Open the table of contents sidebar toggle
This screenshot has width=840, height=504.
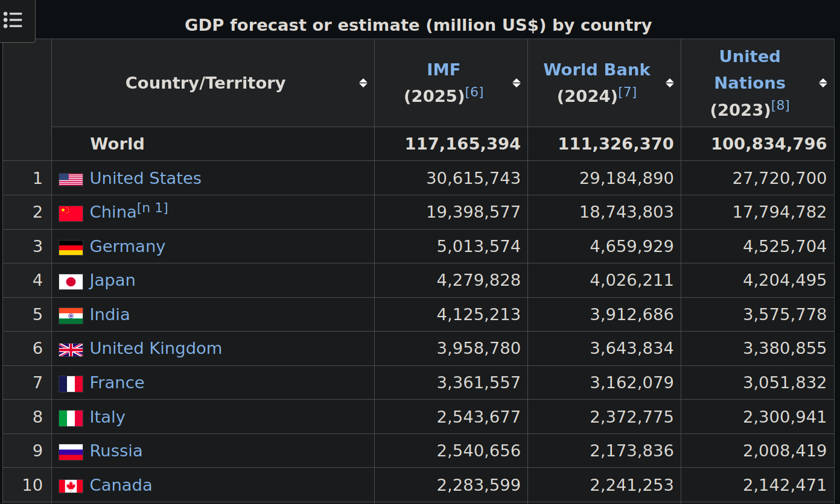point(13,20)
